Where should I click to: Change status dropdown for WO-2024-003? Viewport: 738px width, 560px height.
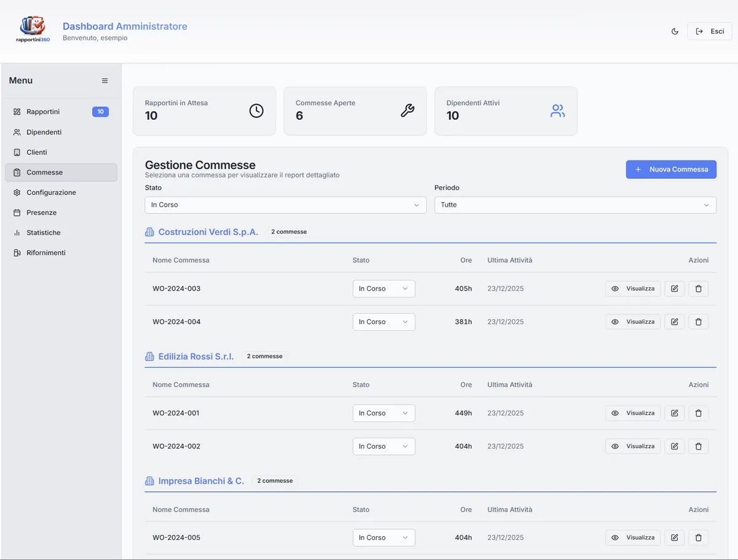384,288
